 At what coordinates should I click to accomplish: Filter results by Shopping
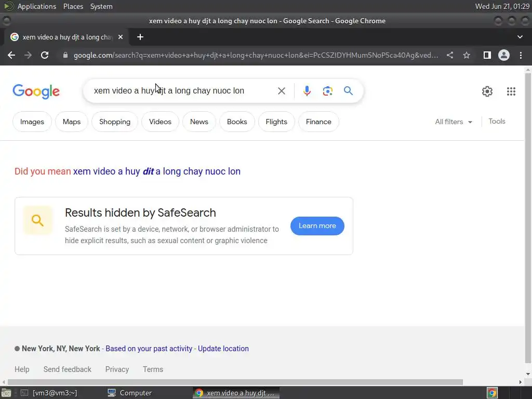pos(115,122)
